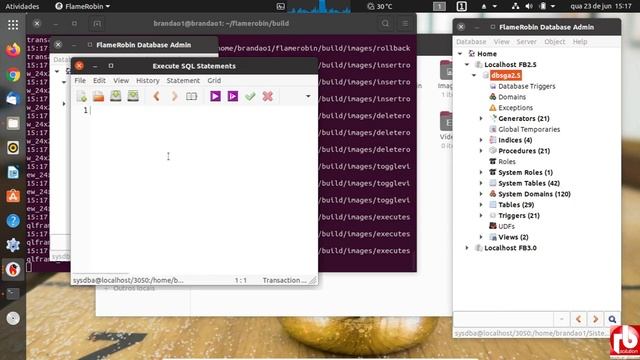This screenshot has width=640, height=360.
Task: Open the Statement menu
Action: [x=183, y=80]
